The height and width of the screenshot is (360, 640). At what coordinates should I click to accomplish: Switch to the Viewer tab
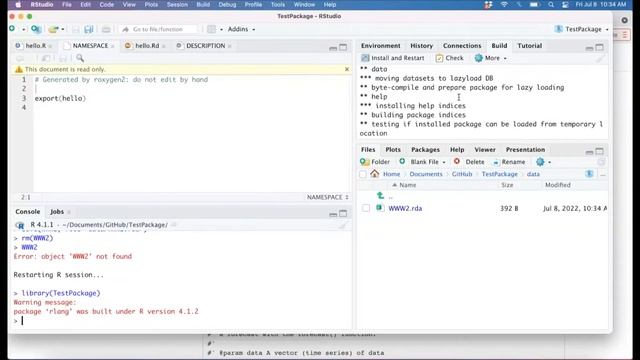pos(484,150)
